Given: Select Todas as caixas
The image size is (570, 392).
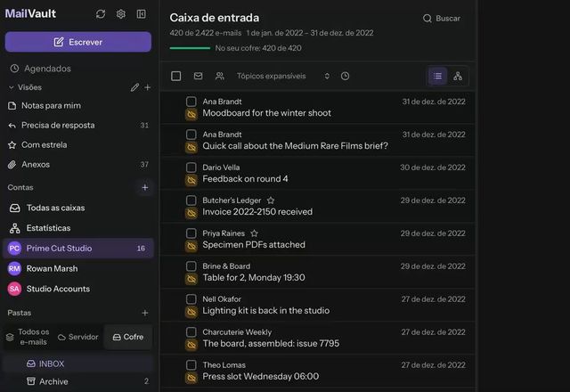Looking at the screenshot, I should (78, 208).
